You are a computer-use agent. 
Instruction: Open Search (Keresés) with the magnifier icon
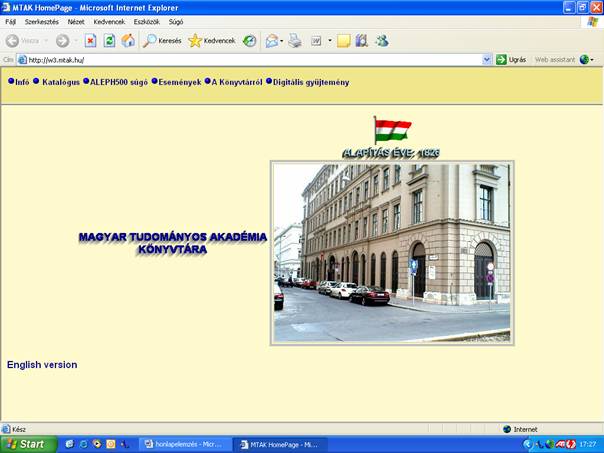(162, 40)
